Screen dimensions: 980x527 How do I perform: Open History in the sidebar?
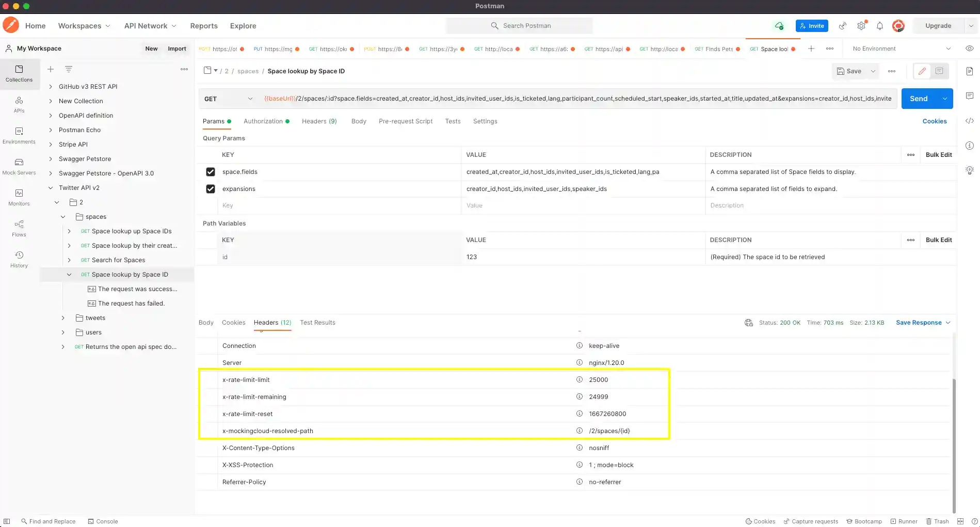tap(19, 259)
